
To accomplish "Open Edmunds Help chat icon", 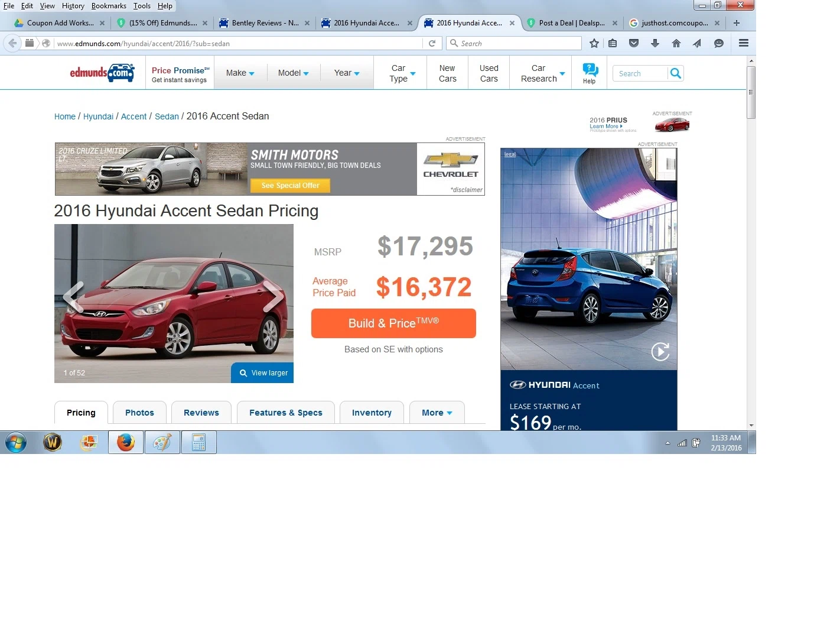I will click(590, 73).
